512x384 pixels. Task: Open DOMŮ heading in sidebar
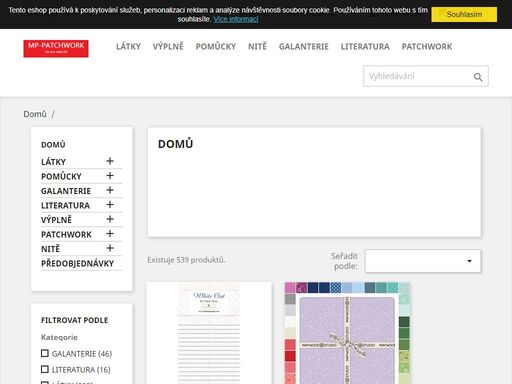pyautogui.click(x=53, y=145)
